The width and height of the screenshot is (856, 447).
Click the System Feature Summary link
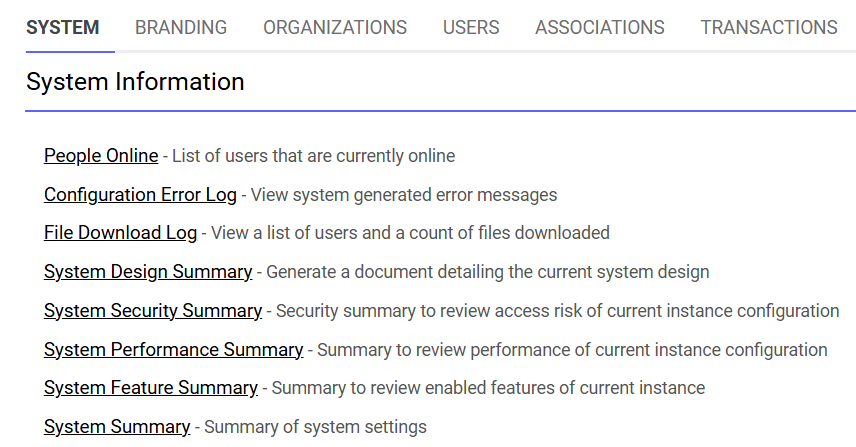(151, 388)
